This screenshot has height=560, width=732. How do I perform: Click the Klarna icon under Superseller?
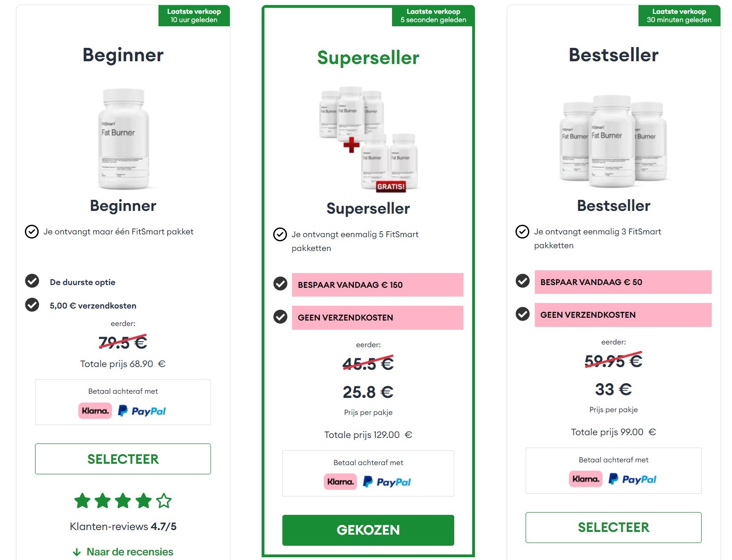340,482
